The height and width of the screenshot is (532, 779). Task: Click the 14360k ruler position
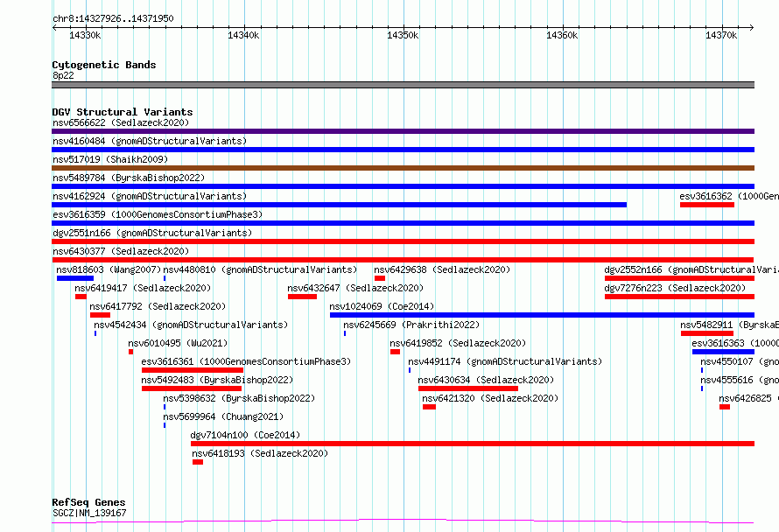(x=562, y=35)
